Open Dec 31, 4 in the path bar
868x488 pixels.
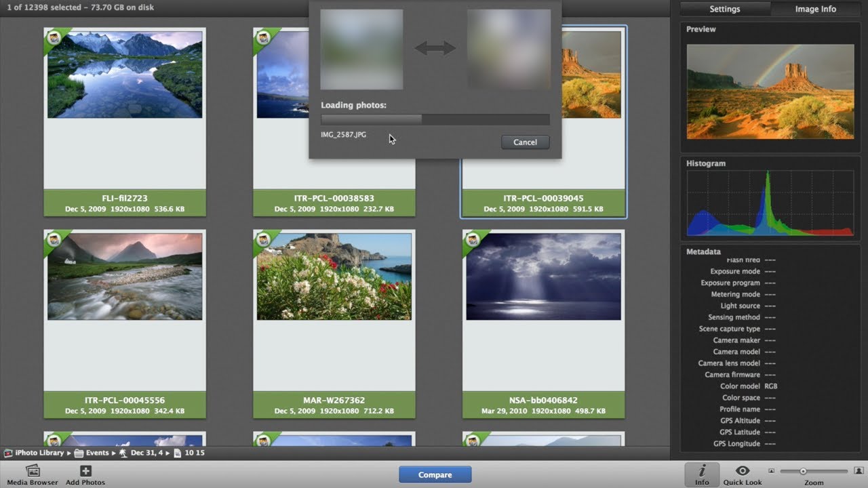(x=146, y=453)
